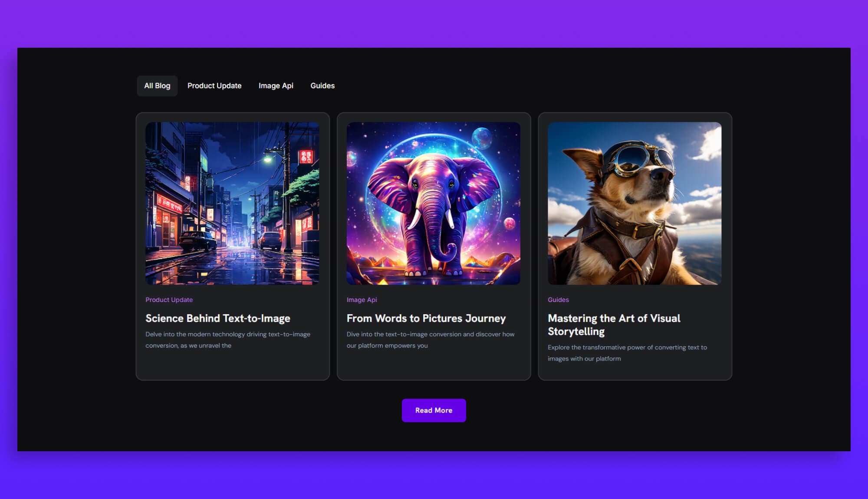Viewport: 868px width, 499px height.
Task: Click the visual storytelling description text
Action: click(627, 353)
